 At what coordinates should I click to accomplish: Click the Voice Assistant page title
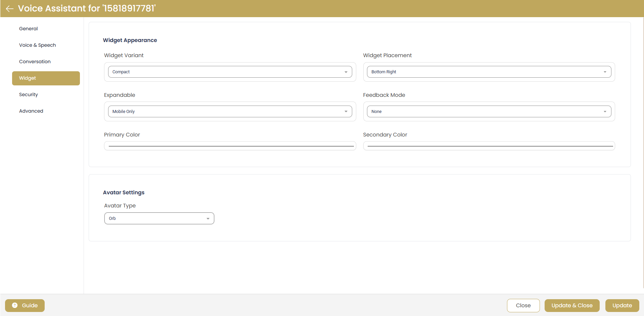[x=87, y=8]
